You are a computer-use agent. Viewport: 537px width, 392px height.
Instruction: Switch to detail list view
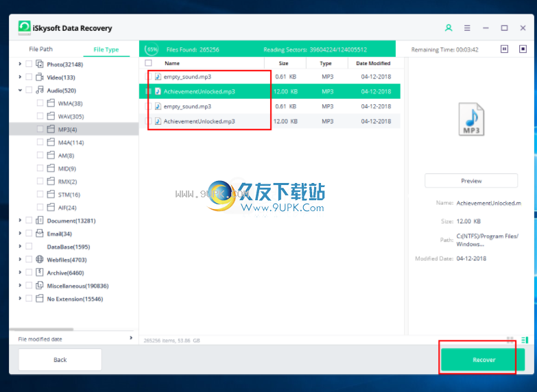pyautogui.click(x=525, y=340)
